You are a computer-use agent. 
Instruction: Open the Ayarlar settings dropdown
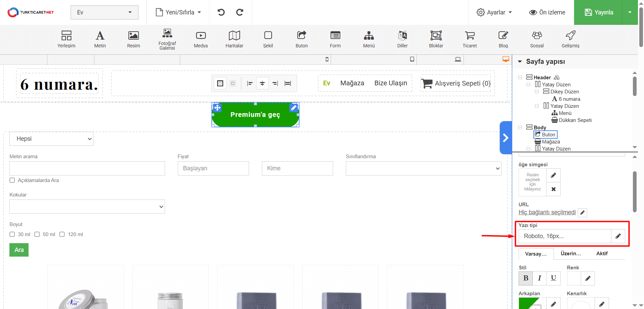(494, 12)
